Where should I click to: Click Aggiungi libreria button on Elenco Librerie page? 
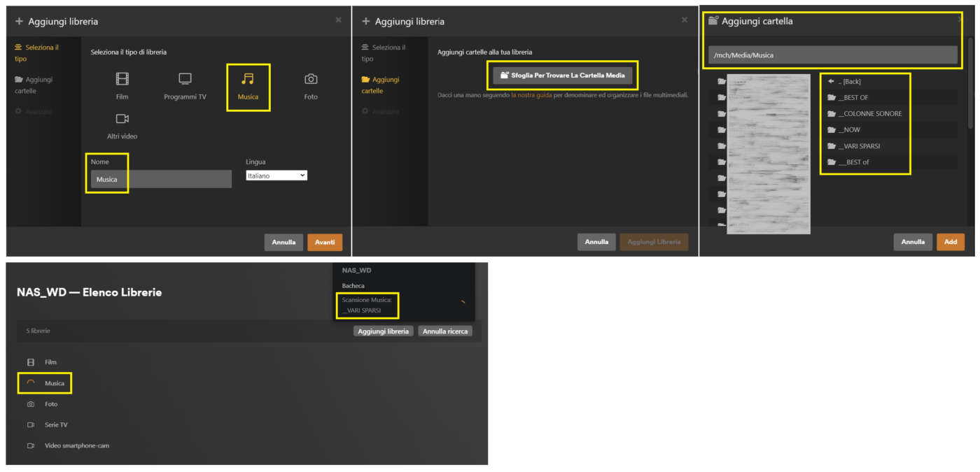tap(384, 331)
